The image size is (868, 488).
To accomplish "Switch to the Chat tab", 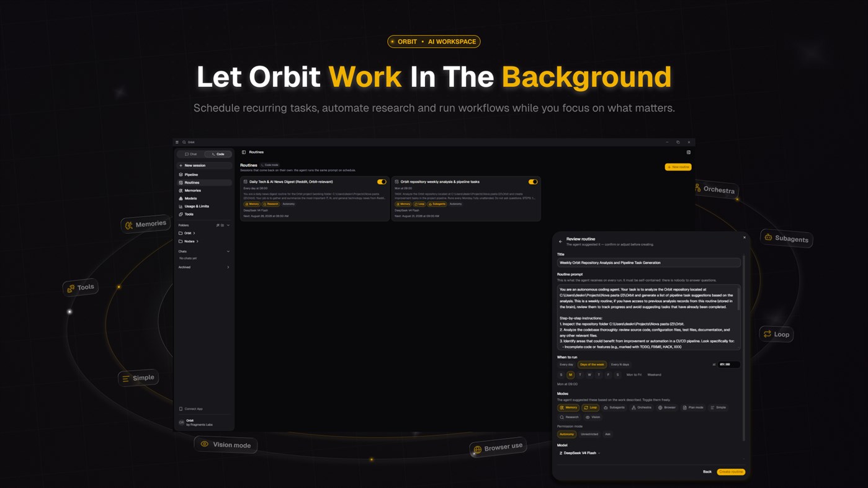I will coord(191,154).
